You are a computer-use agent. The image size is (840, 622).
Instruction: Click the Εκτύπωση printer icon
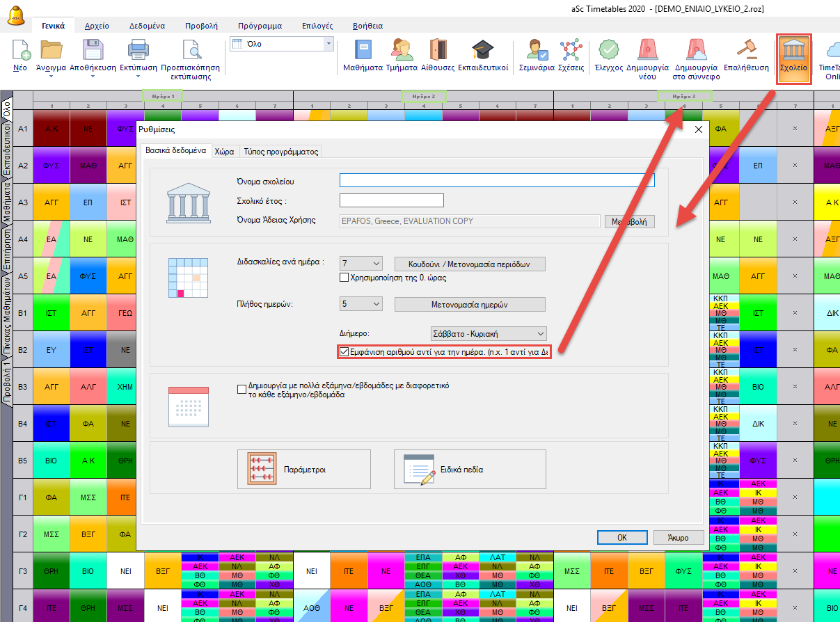pyautogui.click(x=137, y=51)
